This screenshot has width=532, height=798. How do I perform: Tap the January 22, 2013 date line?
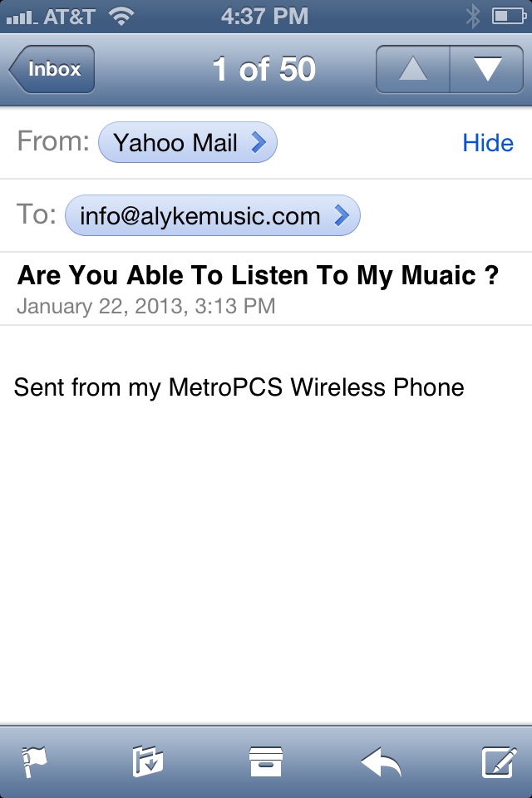146,307
